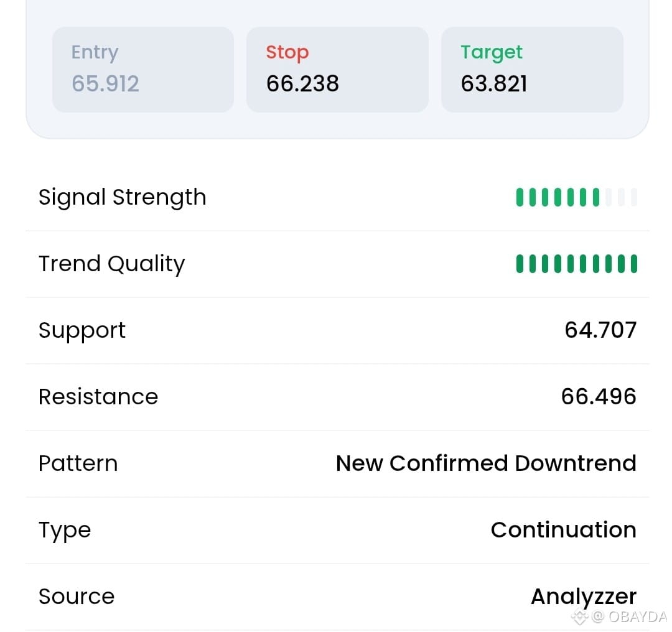This screenshot has height=632, width=672.
Task: Select the Source row label
Action: coord(77,597)
